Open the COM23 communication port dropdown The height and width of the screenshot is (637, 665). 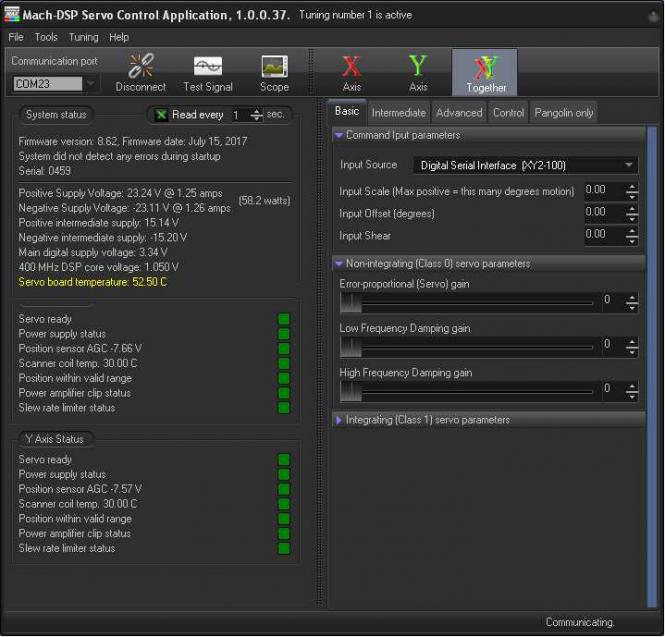(90, 84)
